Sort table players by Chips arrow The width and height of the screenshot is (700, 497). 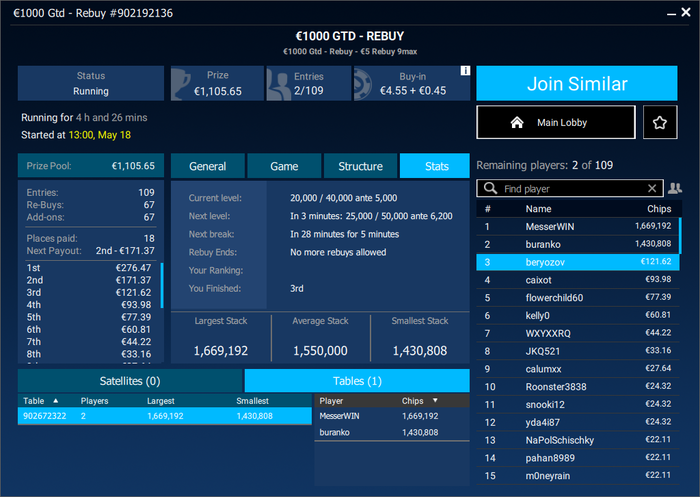(x=435, y=401)
